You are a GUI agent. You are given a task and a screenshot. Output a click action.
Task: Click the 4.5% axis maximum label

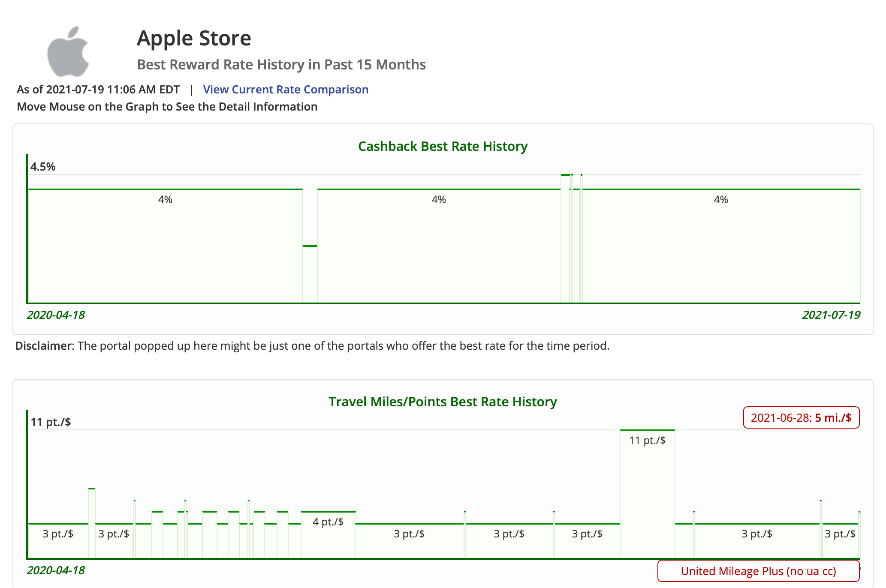click(x=43, y=167)
